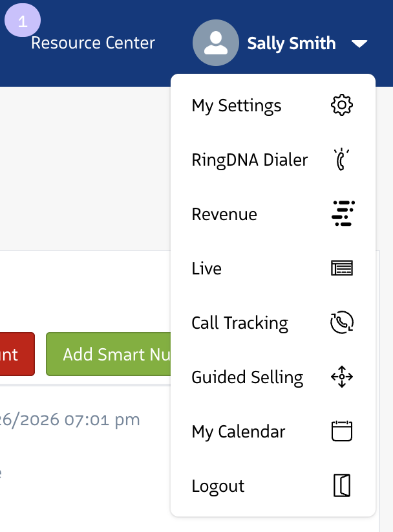This screenshot has width=393, height=532.
Task: Select the RingDNA Dialer phone icon
Action: [x=342, y=159]
